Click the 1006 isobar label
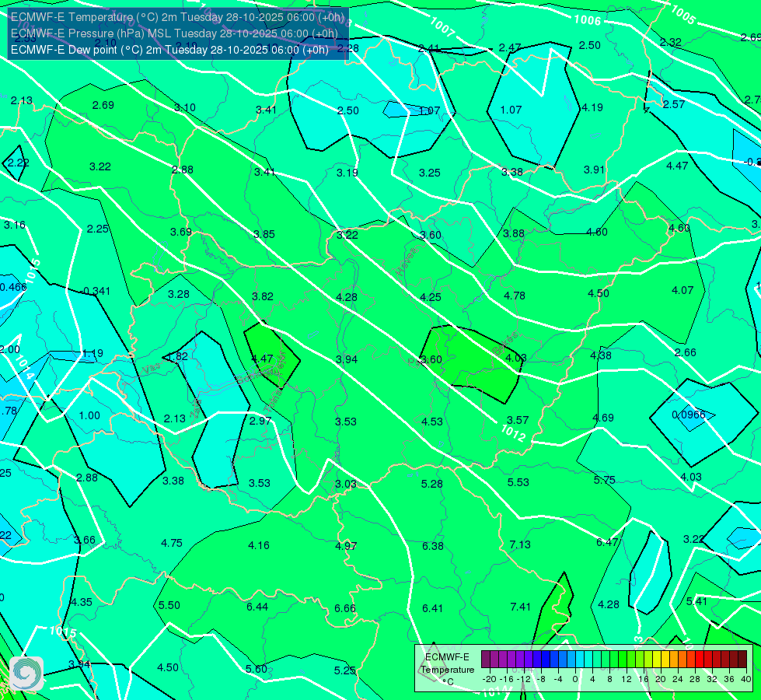This screenshot has height=700, width=761. [587, 20]
